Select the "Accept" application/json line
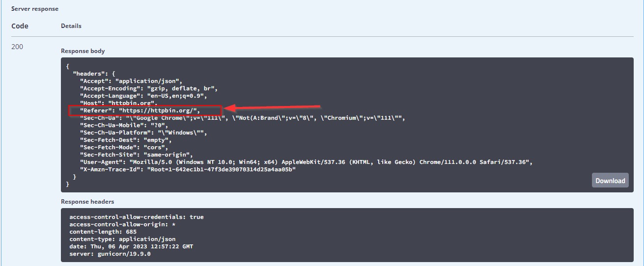The image size is (644, 266). tap(132, 81)
